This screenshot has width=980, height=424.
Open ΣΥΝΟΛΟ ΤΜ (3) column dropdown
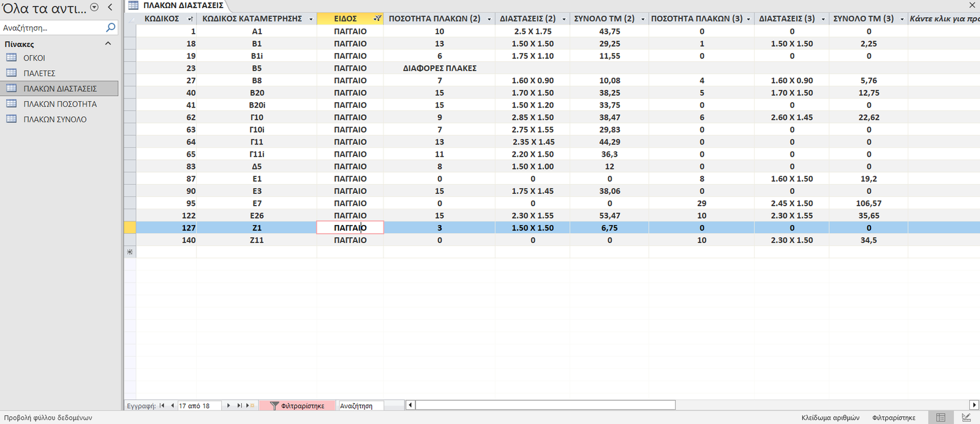point(902,19)
